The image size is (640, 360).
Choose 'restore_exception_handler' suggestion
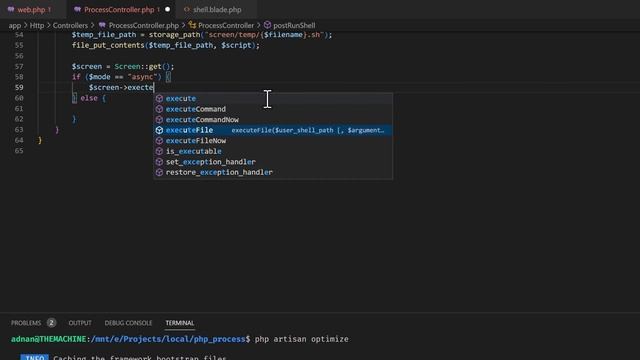(273, 173)
